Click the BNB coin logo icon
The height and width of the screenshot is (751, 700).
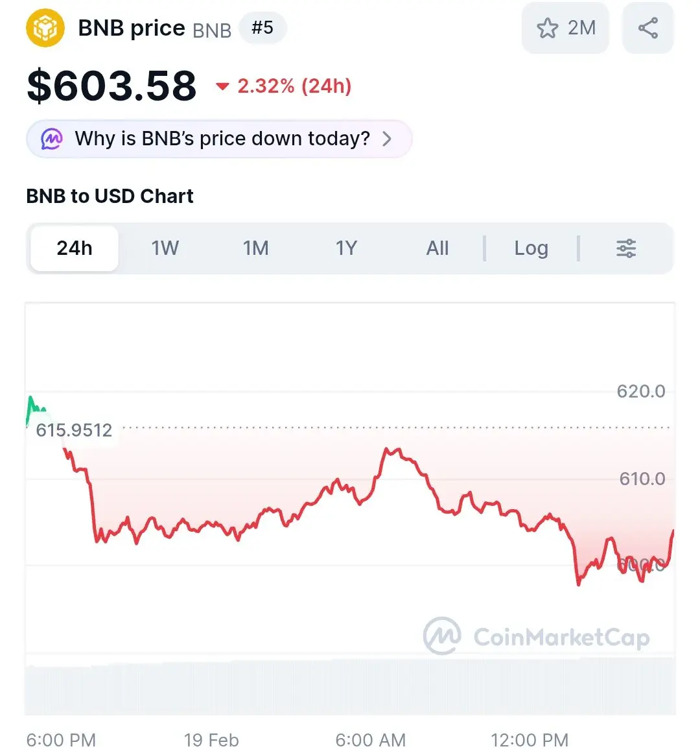tap(45, 28)
